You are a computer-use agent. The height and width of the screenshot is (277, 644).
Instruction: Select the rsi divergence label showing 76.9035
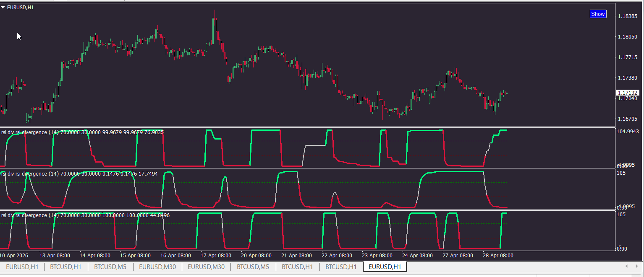tap(83, 132)
